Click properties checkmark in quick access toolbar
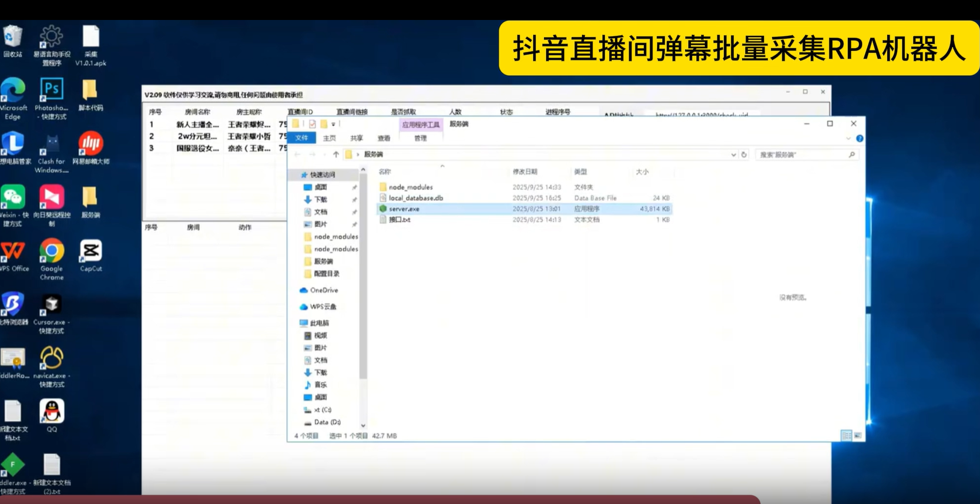 313,124
